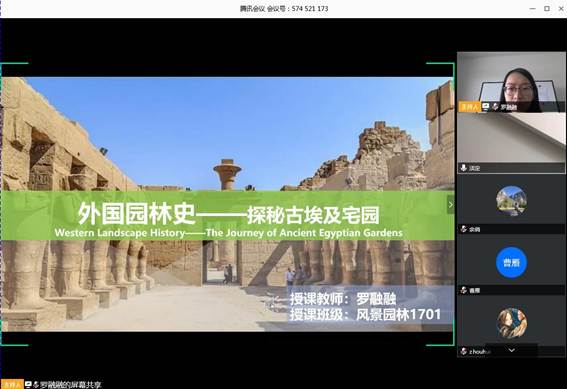The width and height of the screenshot is (567, 389).
Task: Click microphone icon in 罗融融's video tile
Action: coord(495,107)
